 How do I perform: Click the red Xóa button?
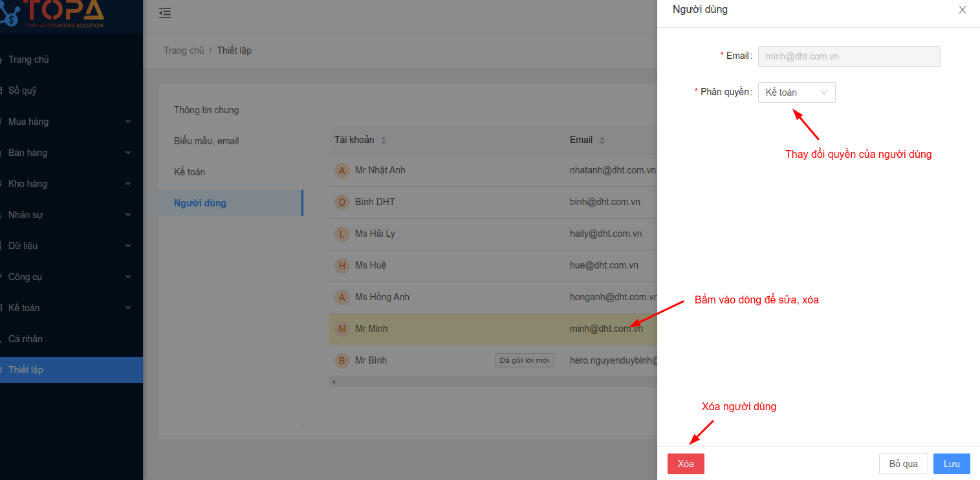pyautogui.click(x=686, y=464)
